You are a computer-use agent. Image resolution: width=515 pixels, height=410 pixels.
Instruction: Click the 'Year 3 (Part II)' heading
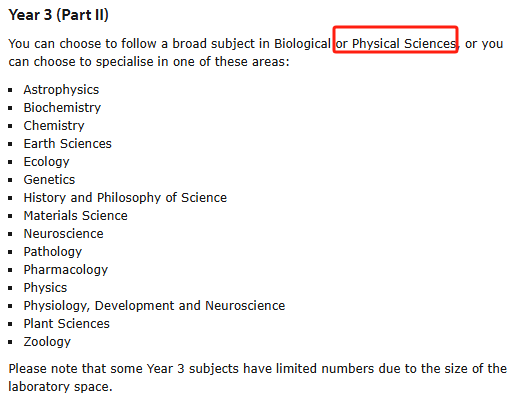58,15
